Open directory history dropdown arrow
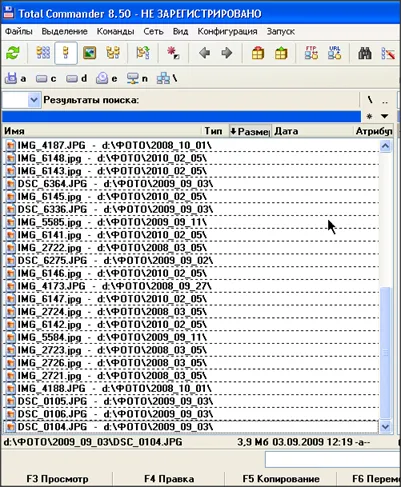 coord(385,116)
